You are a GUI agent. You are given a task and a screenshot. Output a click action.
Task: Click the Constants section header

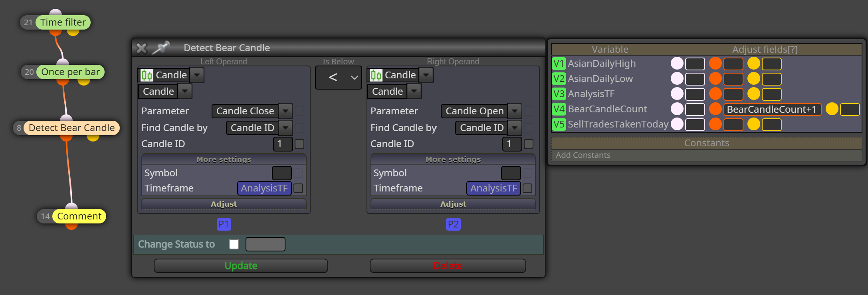(x=707, y=143)
